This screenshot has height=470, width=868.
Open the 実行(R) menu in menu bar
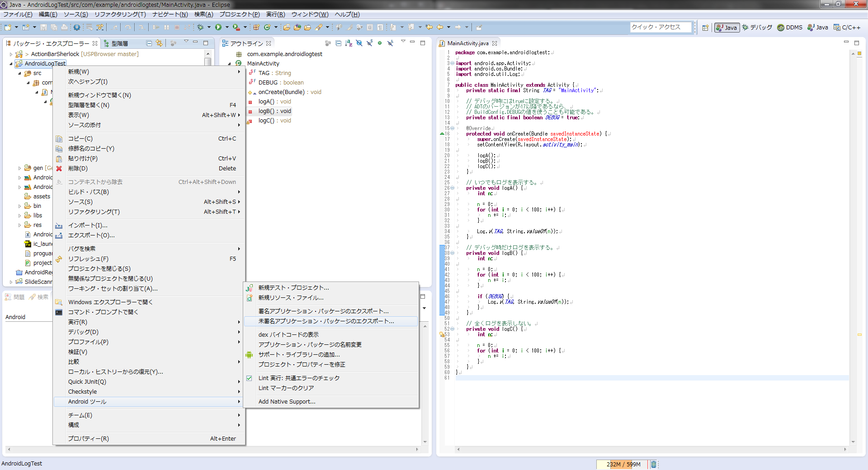click(275, 14)
